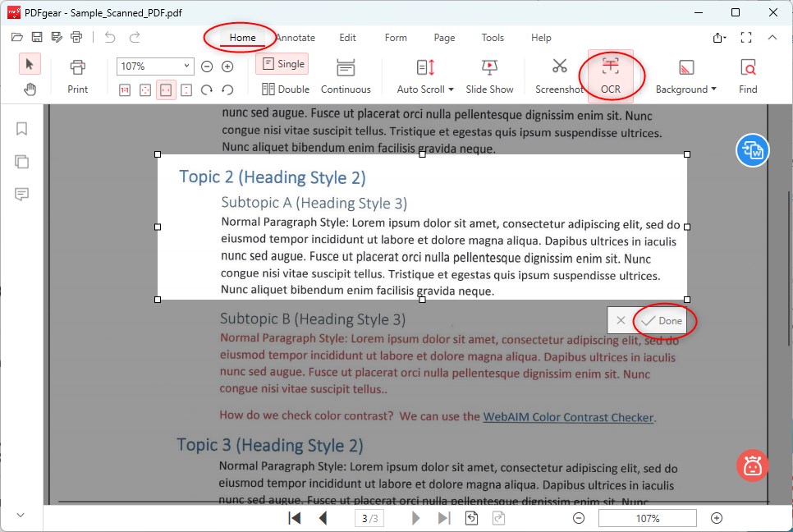Expand the 107% zoom level dropdown
Image resolution: width=793 pixels, height=532 pixels.
[x=186, y=66]
